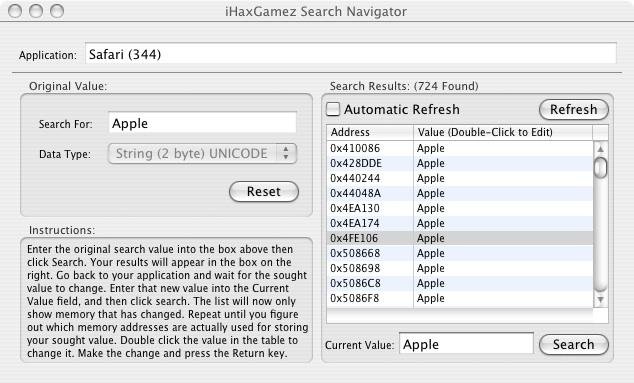Select address row 0x4EA130
The height and width of the screenshot is (383, 634).
point(460,208)
